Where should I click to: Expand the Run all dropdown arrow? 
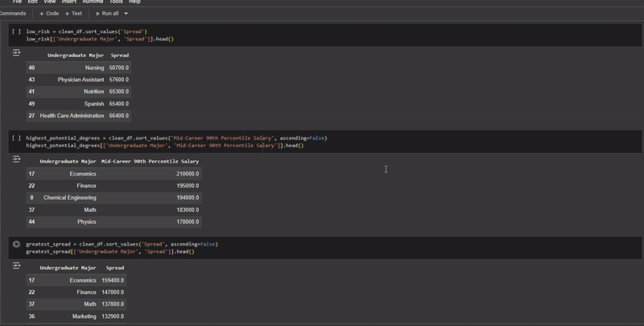[126, 14]
